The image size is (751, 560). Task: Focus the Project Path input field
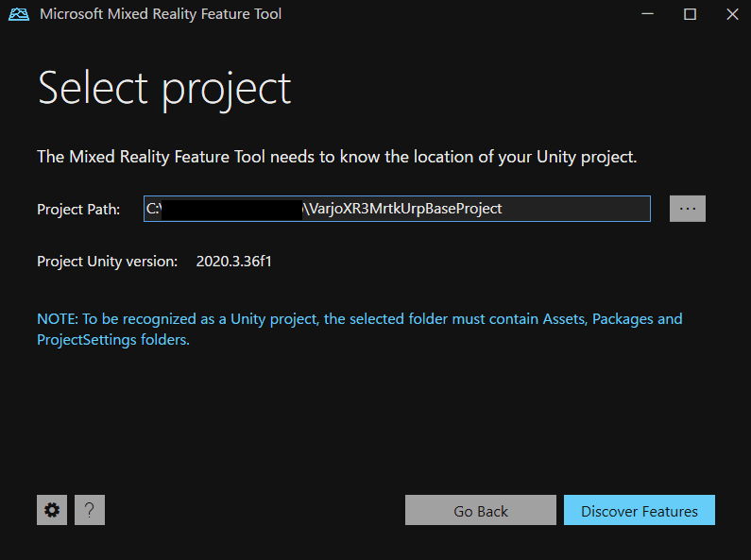tap(397, 209)
